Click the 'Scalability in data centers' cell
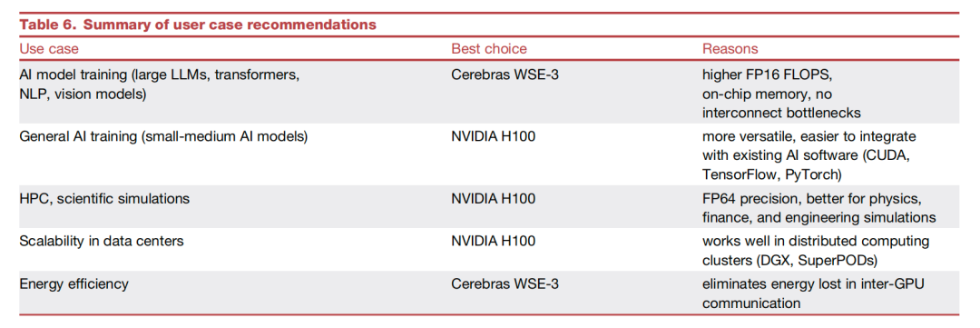 point(102,241)
